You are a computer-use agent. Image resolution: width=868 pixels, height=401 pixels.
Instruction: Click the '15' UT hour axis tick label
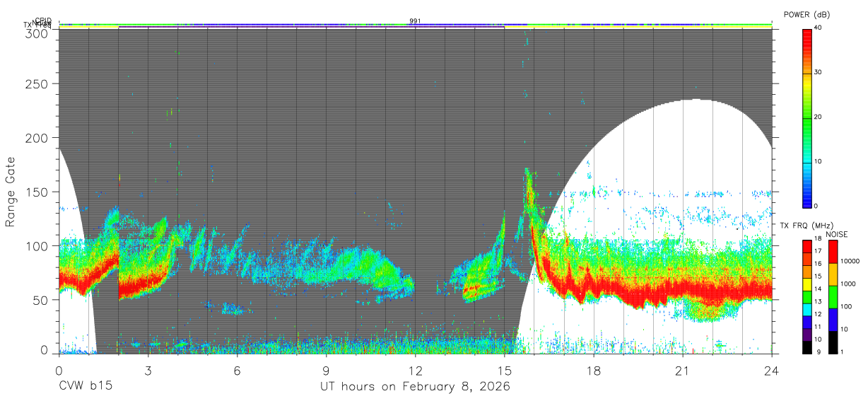point(505,371)
